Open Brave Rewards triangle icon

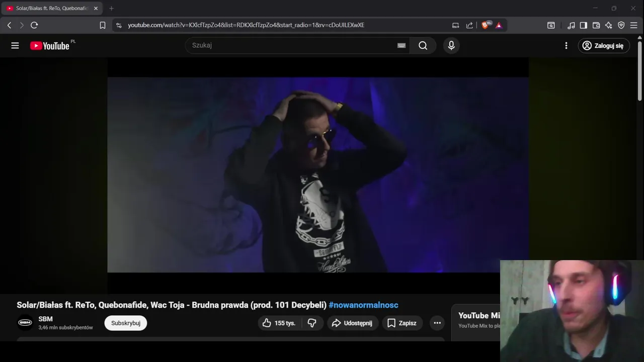coord(499,25)
